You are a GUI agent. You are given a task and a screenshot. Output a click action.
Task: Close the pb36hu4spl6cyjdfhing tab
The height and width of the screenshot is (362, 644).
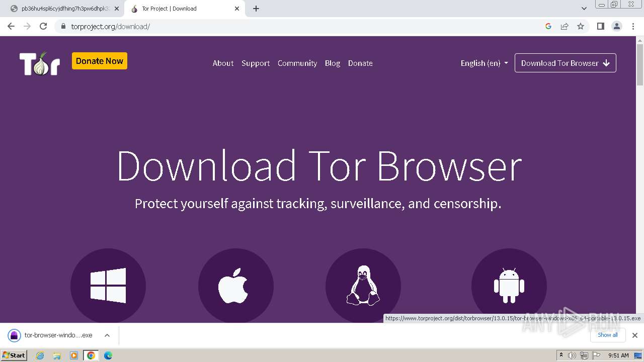click(117, 9)
